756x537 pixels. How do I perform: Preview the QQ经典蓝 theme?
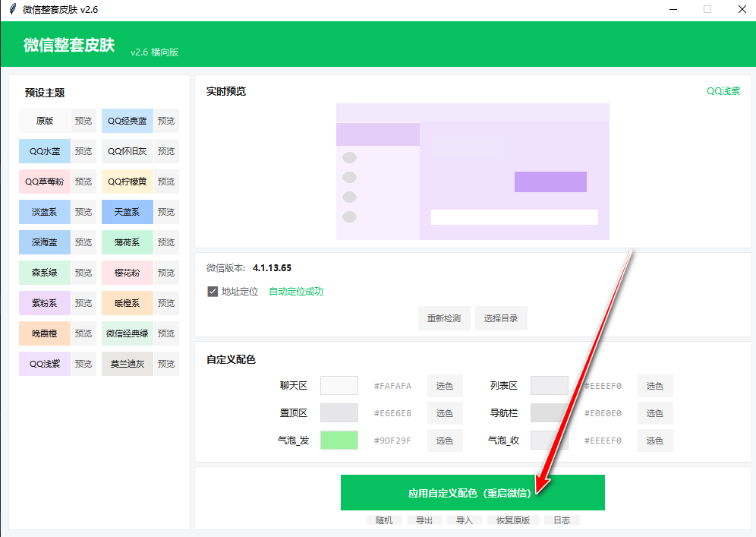[x=166, y=121]
